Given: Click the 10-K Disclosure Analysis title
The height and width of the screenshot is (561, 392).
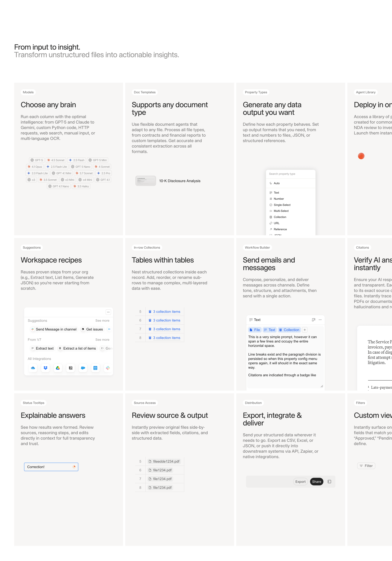Looking at the screenshot, I should tap(180, 181).
